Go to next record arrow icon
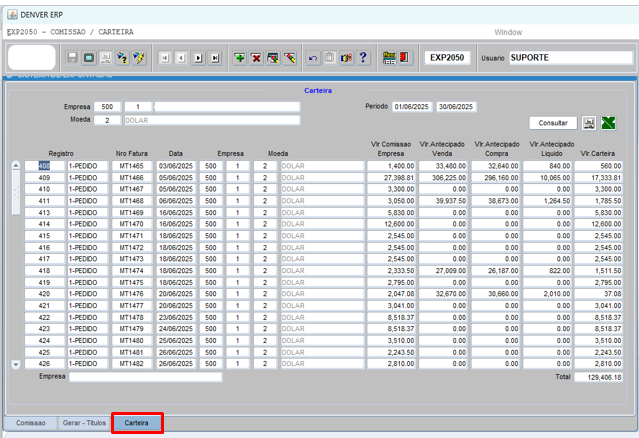This screenshot has height=438, width=639. [198, 59]
